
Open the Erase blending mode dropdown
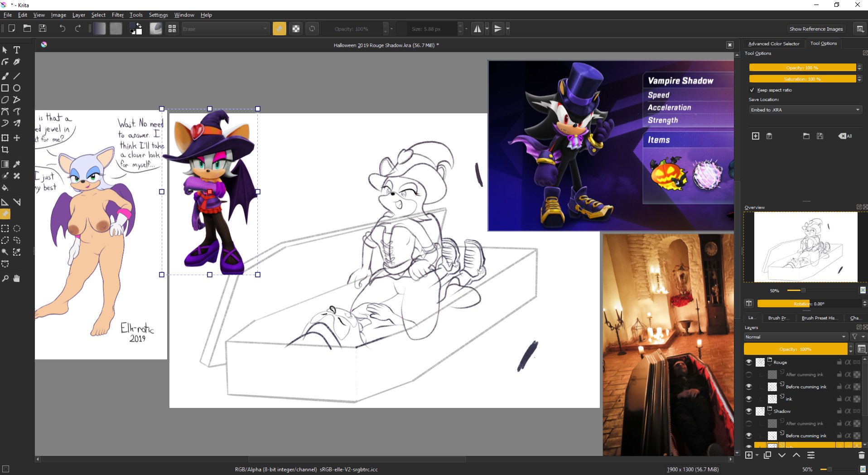pyautogui.click(x=225, y=29)
